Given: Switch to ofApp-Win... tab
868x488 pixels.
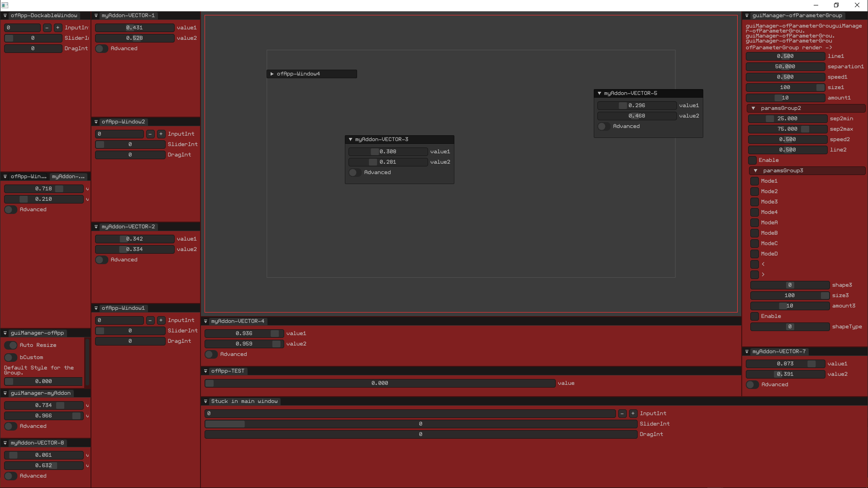Looking at the screenshot, I should [x=29, y=176].
